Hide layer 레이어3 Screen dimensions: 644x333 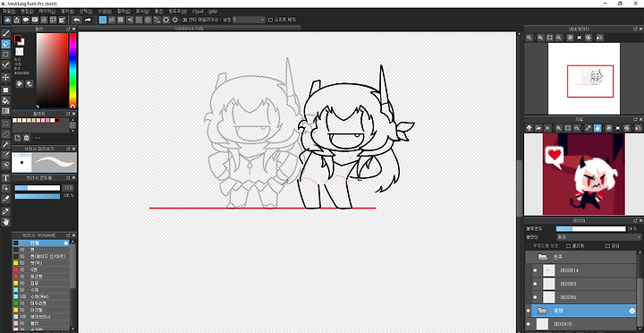click(x=535, y=284)
